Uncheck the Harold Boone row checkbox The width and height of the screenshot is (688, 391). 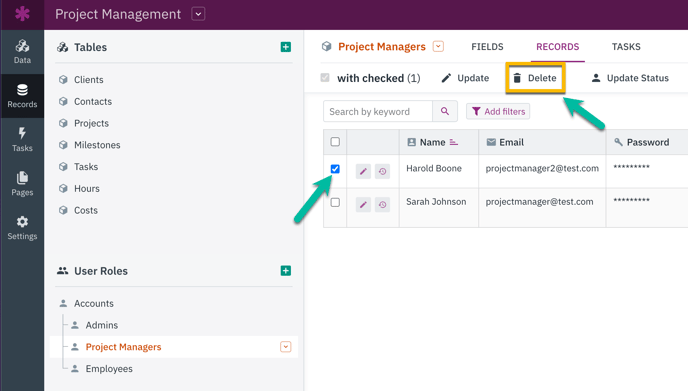[335, 169]
